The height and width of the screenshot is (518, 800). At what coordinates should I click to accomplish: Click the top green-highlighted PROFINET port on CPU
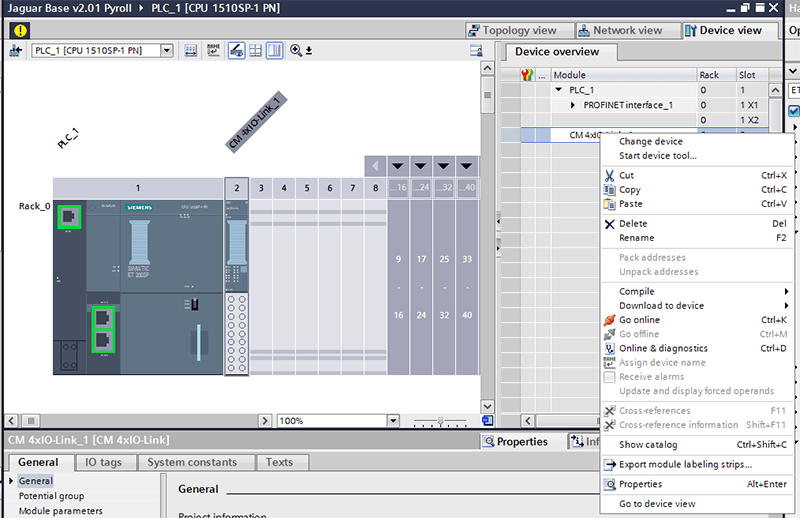click(x=69, y=217)
